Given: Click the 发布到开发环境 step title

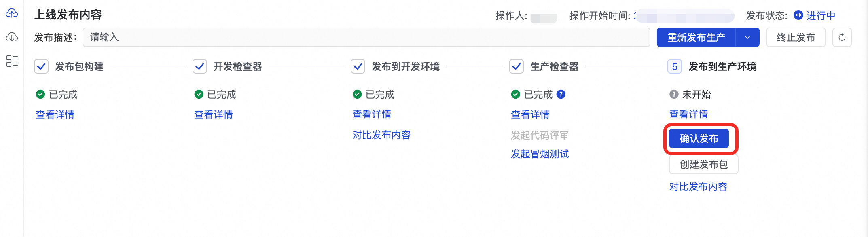Looking at the screenshot, I should 406,66.
